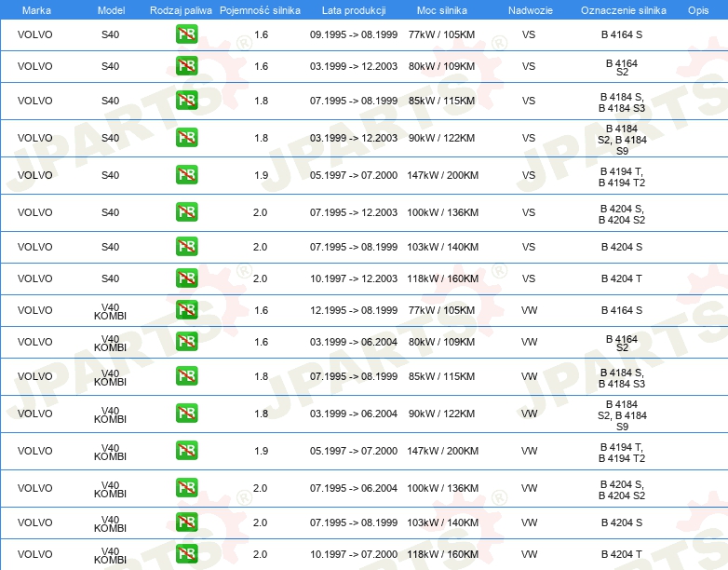Click the date range 09.1995 -> 08.1999
This screenshot has width=728, height=570.
pos(354,34)
